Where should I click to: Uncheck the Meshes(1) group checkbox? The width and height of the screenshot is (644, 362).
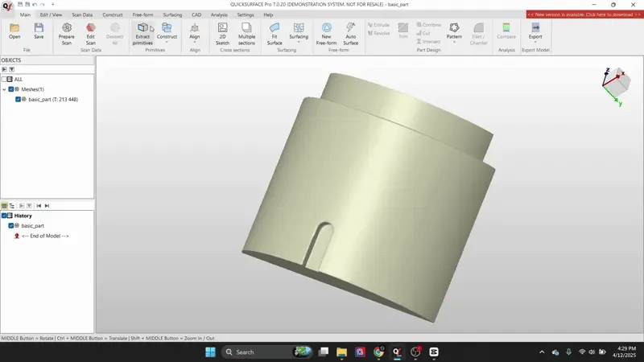coord(11,89)
